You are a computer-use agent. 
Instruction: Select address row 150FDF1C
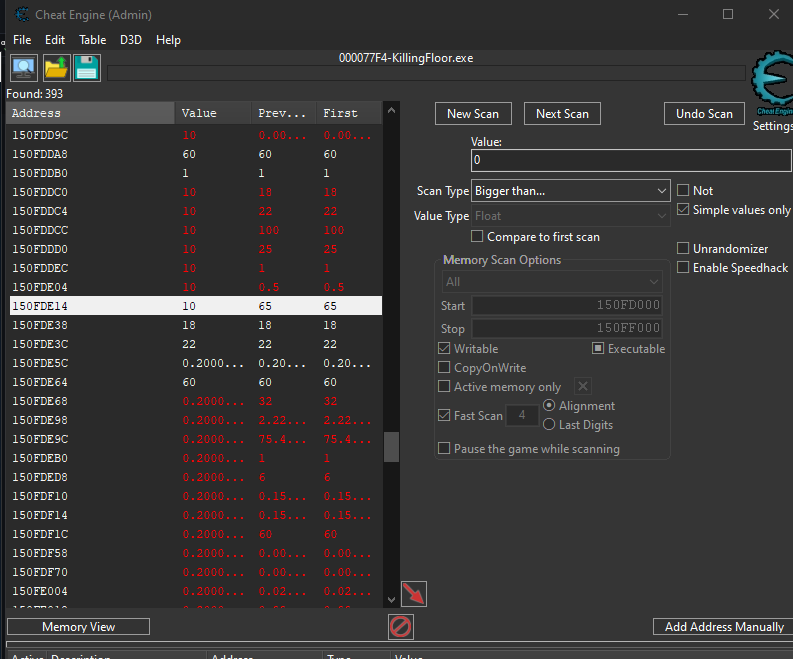click(x=196, y=534)
